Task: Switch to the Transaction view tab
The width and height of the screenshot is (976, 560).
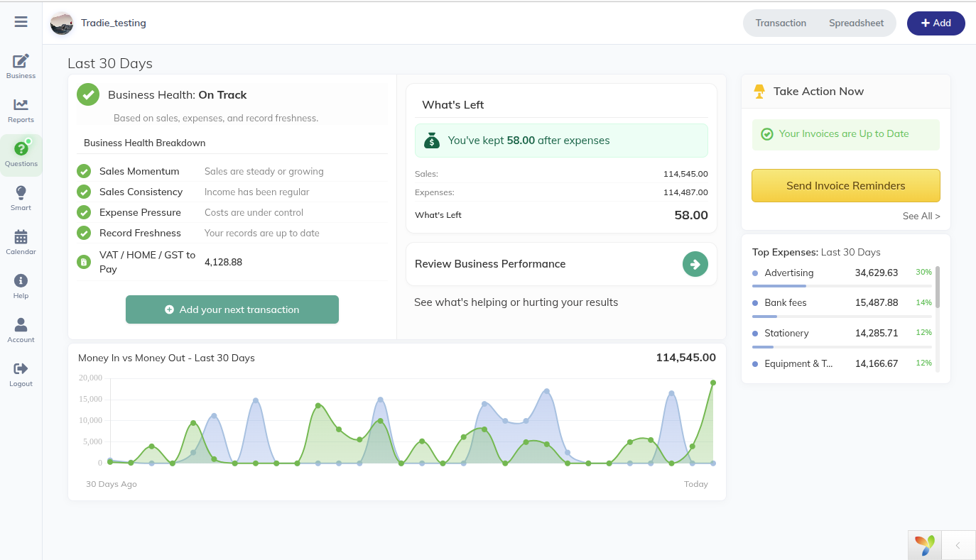Action: click(x=781, y=23)
